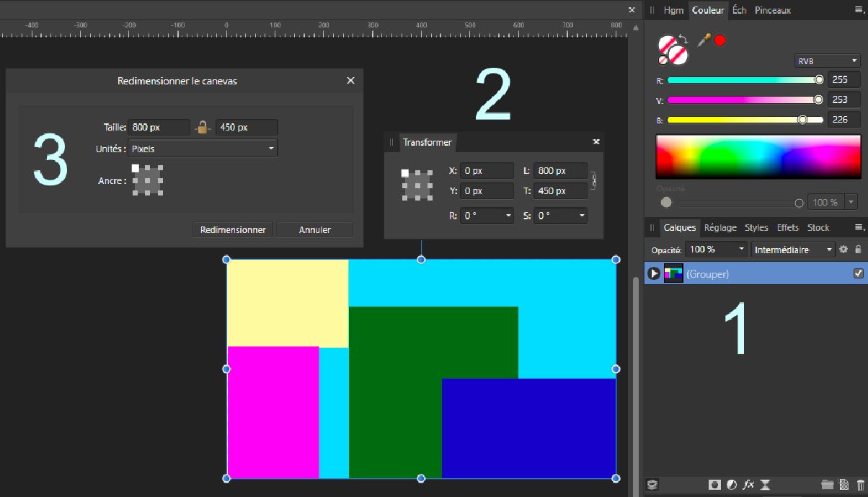The height and width of the screenshot is (497, 868).
Task: Open the Calques panel options menu
Action: click(x=859, y=227)
